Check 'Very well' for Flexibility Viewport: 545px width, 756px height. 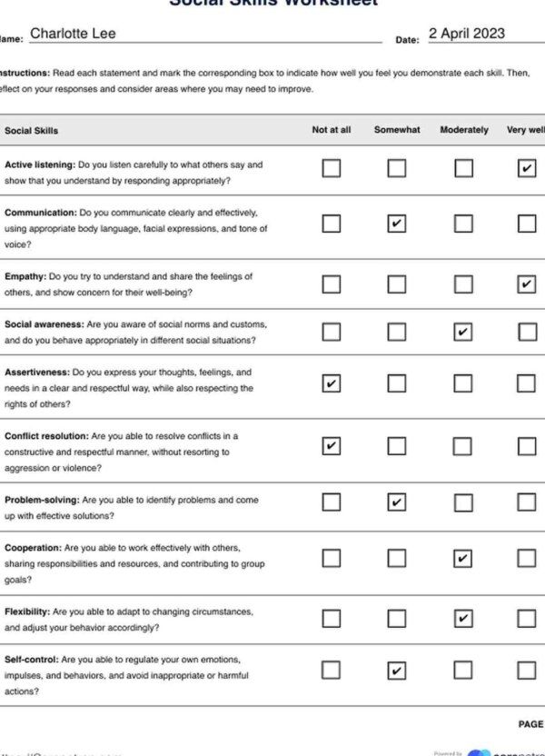(527, 618)
